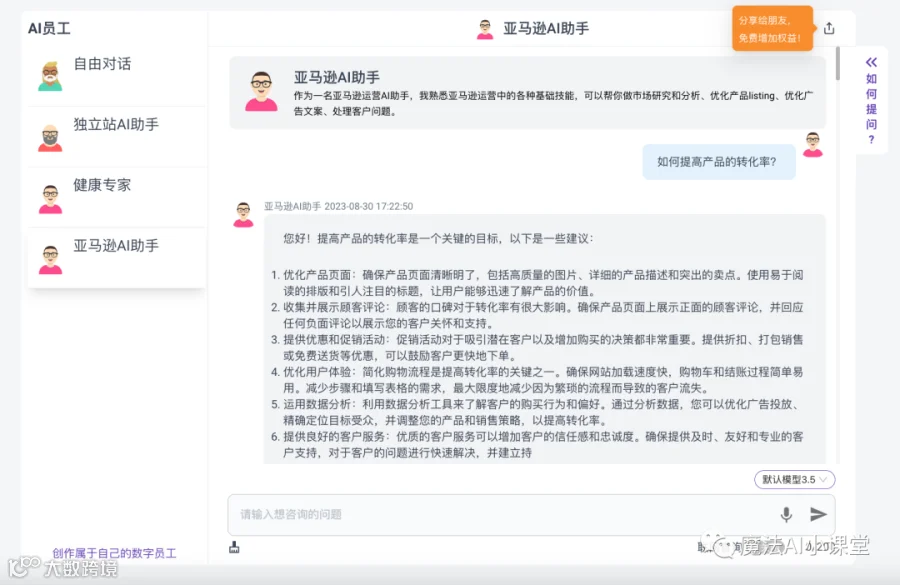Open the 默认模型3.5 model dropdown

click(x=794, y=479)
